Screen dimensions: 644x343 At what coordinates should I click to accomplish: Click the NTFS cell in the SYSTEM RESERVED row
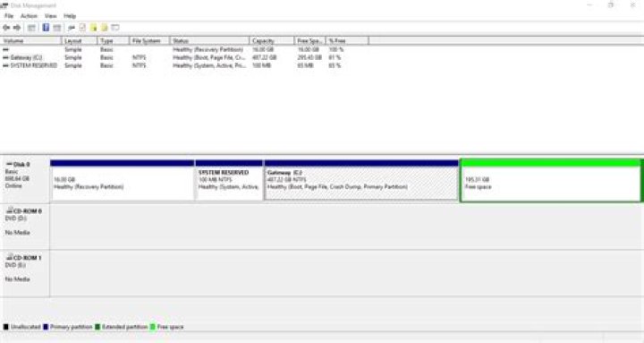pos(139,65)
